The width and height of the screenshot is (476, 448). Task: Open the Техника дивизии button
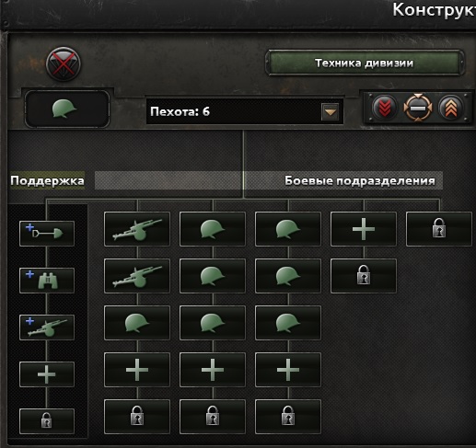coord(365,63)
